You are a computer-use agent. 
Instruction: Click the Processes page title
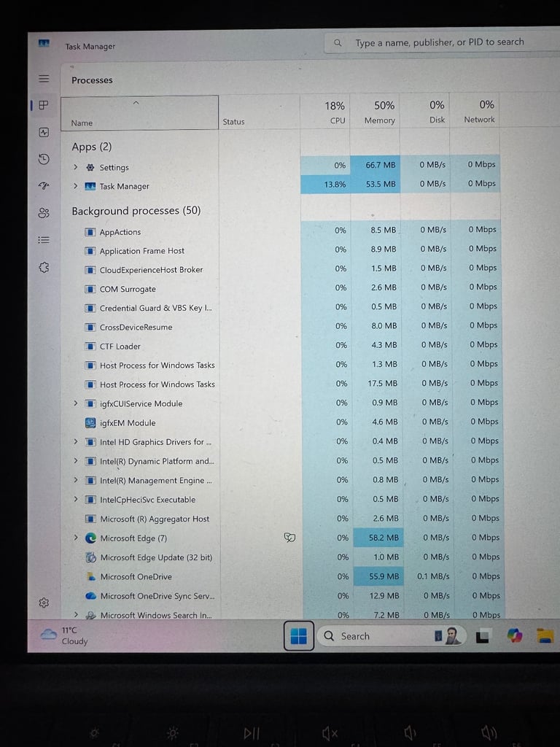pos(92,80)
